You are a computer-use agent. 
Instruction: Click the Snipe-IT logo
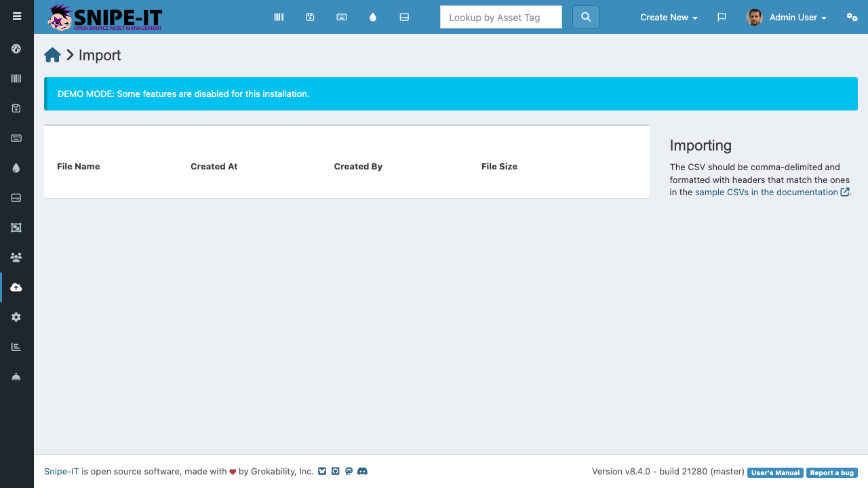105,18
